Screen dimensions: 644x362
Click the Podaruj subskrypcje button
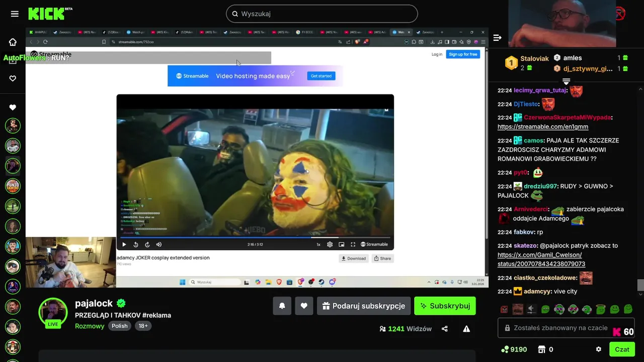pyautogui.click(x=364, y=306)
